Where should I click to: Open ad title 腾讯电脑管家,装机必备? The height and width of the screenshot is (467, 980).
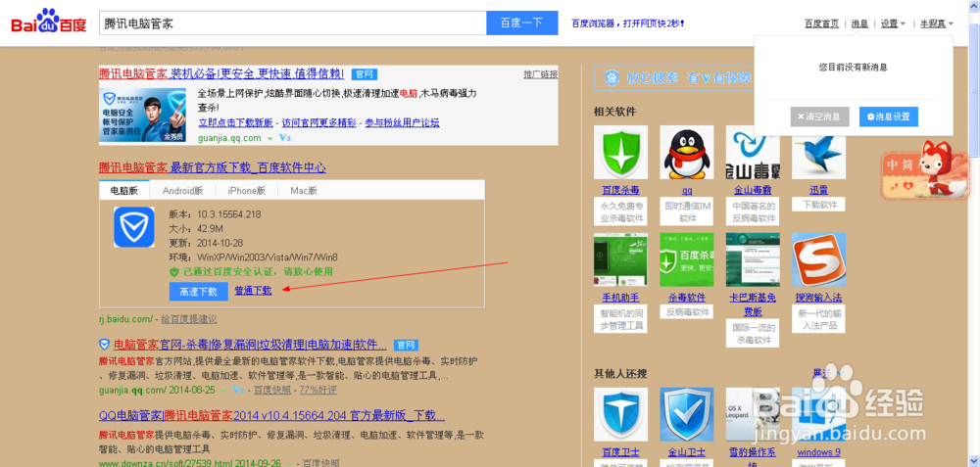tap(221, 73)
